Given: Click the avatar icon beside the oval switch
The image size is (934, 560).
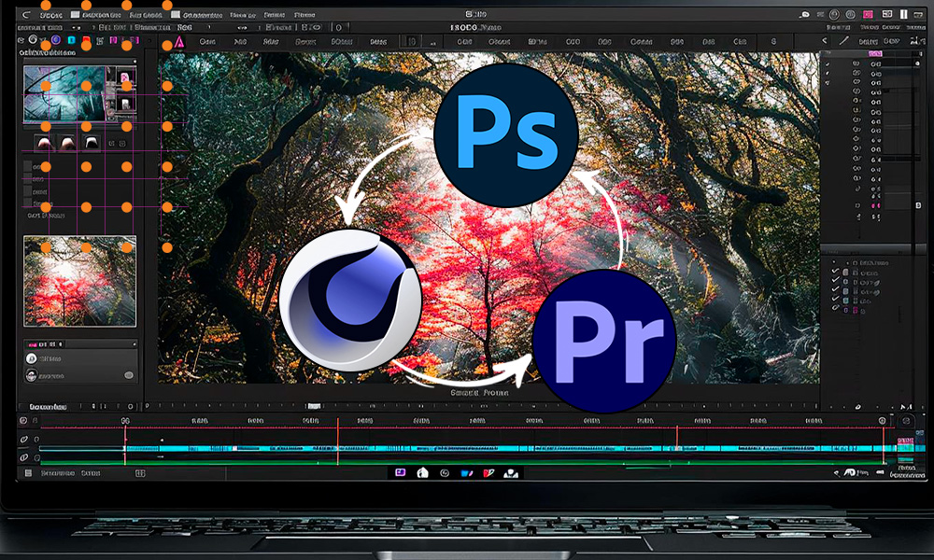Looking at the screenshot, I should point(32,375).
